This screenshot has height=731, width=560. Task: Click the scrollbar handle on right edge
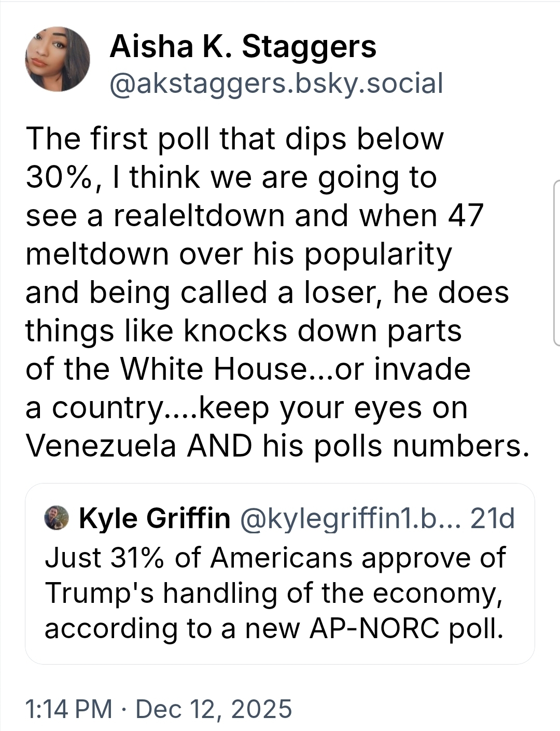(x=556, y=263)
